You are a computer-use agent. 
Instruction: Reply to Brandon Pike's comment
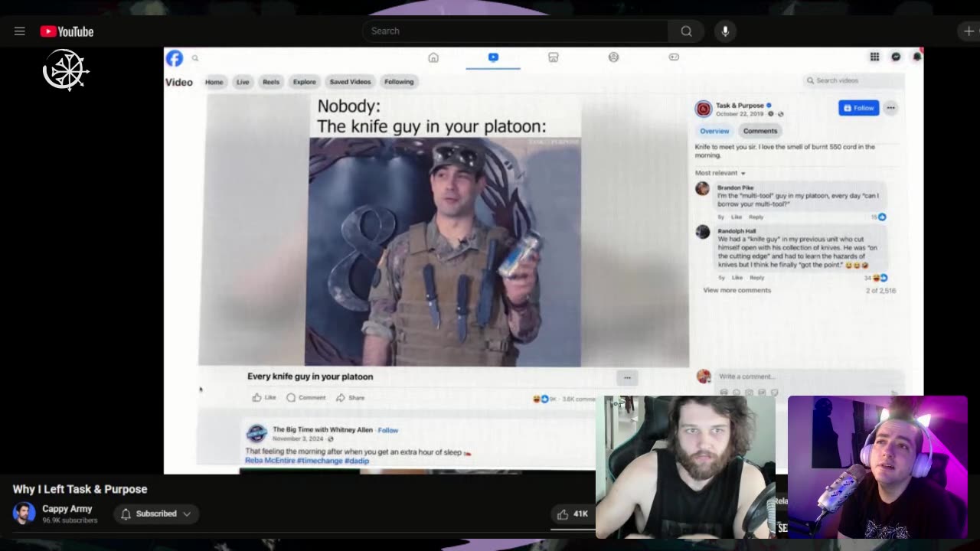tap(756, 217)
